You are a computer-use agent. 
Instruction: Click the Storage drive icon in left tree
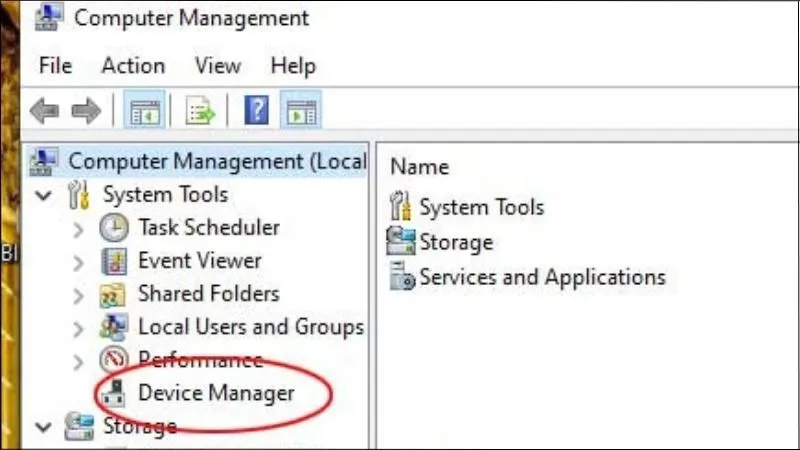pos(79,427)
